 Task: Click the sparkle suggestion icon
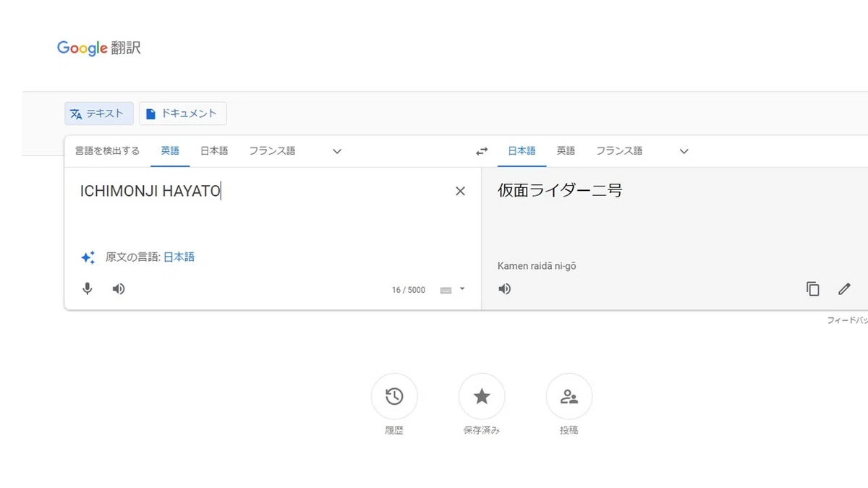(88, 257)
